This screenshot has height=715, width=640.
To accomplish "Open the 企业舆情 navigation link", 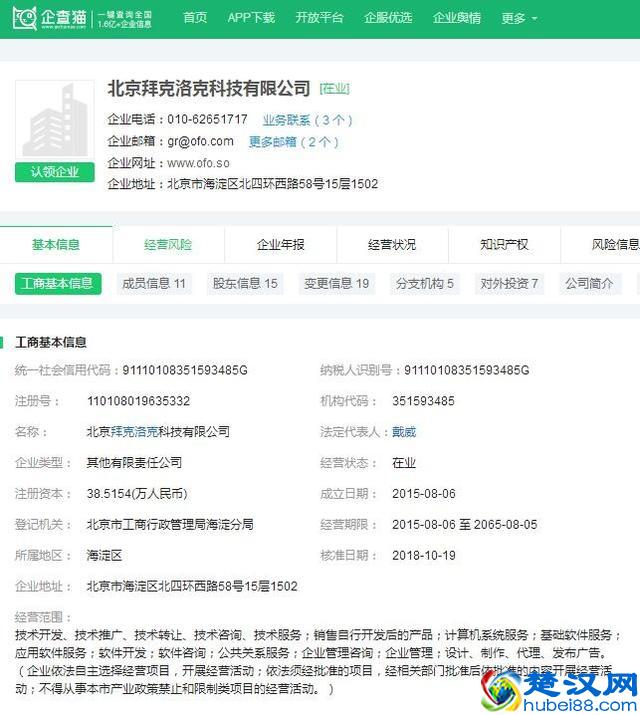I will 457,18.
